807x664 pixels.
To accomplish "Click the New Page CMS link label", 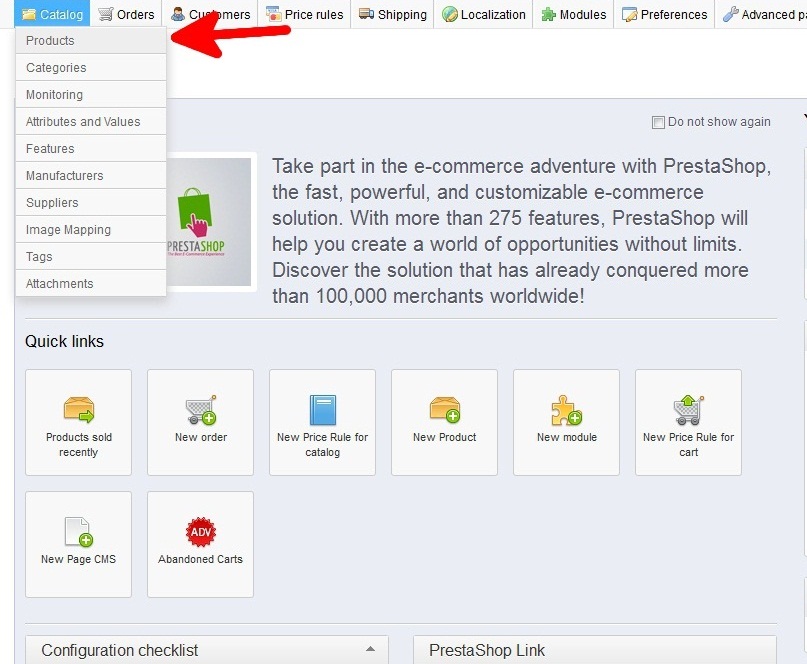I will (79, 559).
